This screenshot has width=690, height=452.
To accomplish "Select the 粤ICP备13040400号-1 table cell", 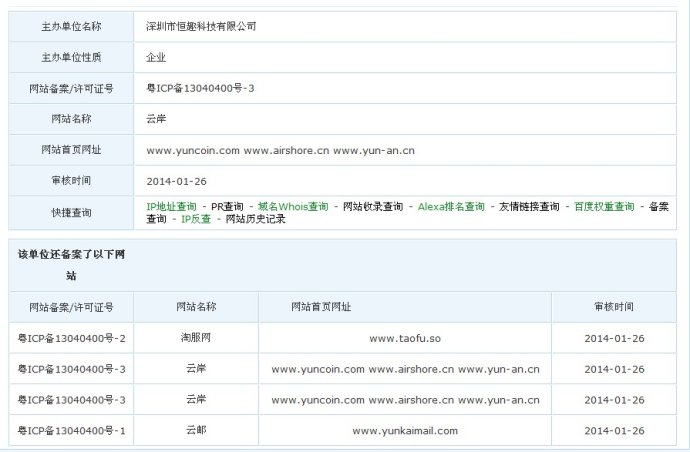I will 71,430.
